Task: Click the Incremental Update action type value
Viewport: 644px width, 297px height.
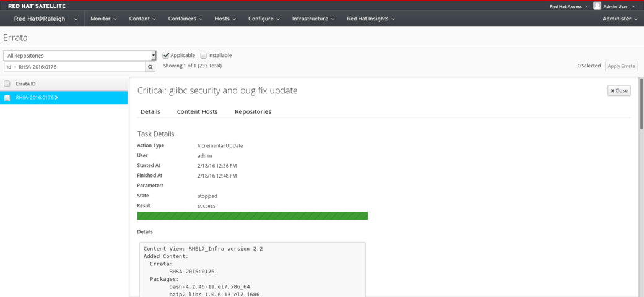Action: (220, 145)
